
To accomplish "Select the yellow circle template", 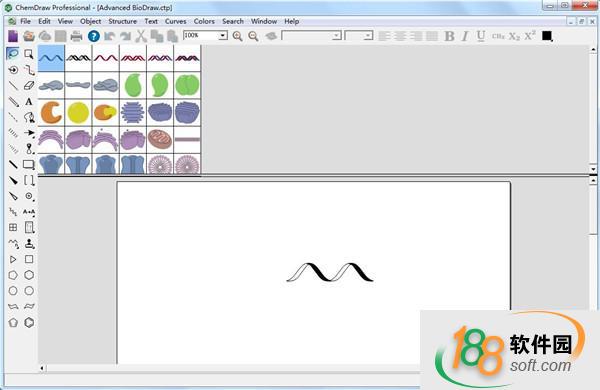I will pos(78,113).
